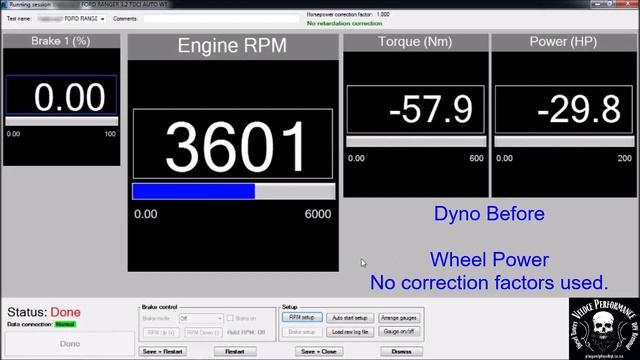Click the Torque scale maximum 600
The height and width of the screenshot is (360, 640).
[476, 158]
